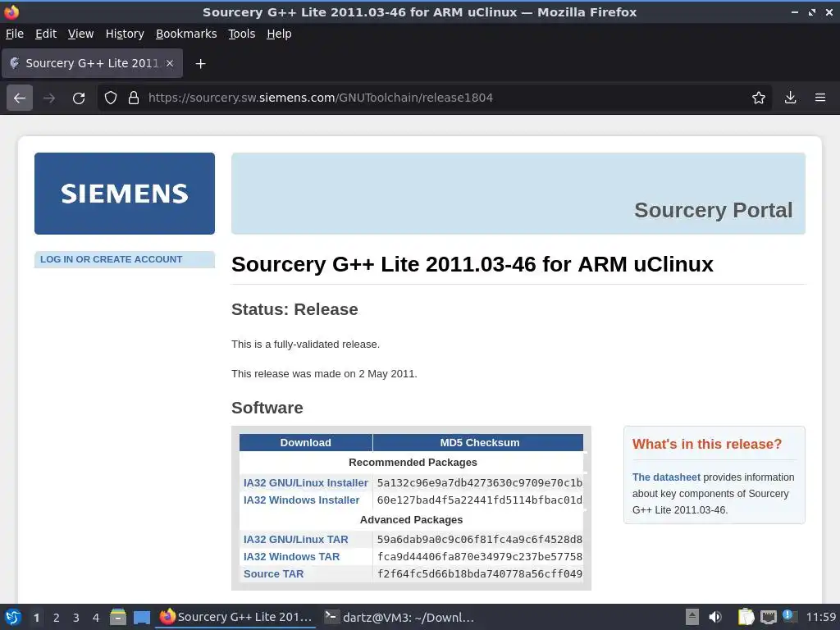Open the Firefox hamburger menu
The height and width of the screenshot is (630, 840).
(x=820, y=98)
